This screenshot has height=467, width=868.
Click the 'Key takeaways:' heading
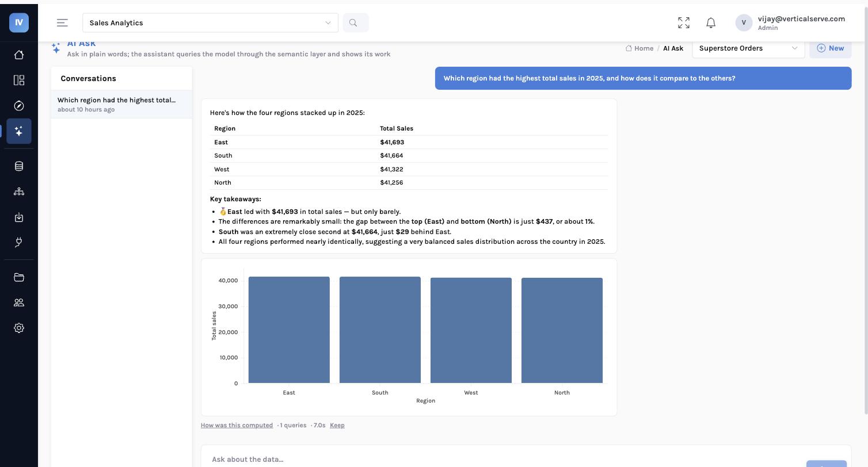235,199
